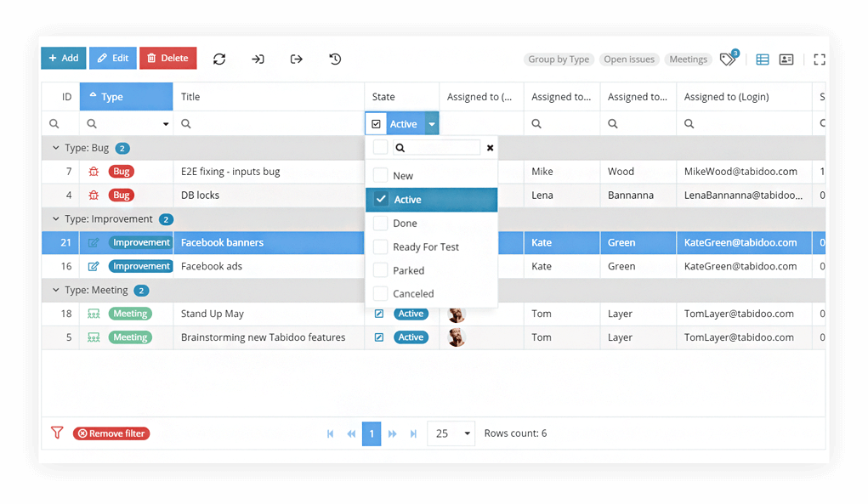Click the Edit button
This screenshot has height=504, width=868.
pyautogui.click(x=113, y=58)
